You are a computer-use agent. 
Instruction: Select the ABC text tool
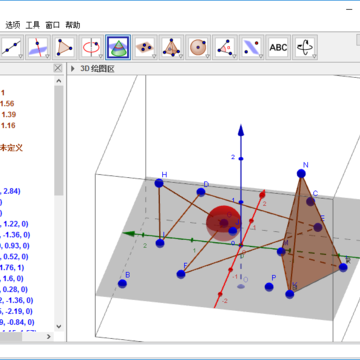pos(278,47)
